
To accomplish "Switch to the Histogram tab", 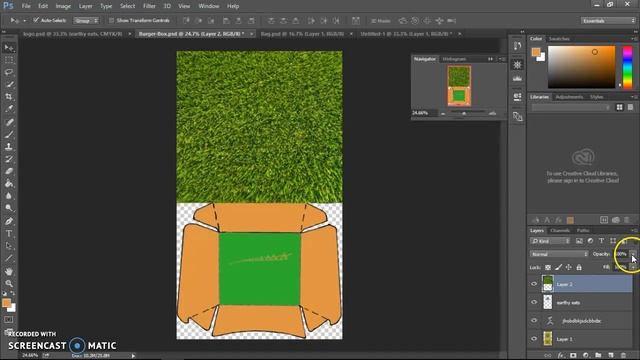I will [454, 59].
